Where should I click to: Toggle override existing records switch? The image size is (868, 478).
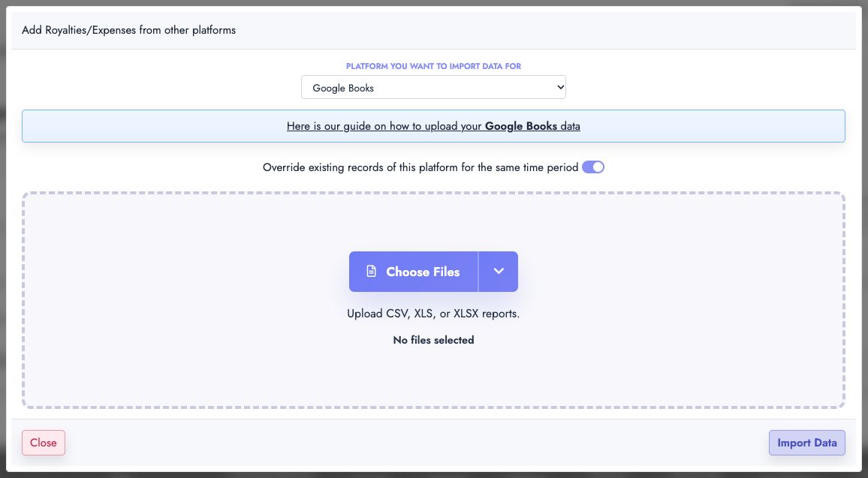[x=593, y=167]
